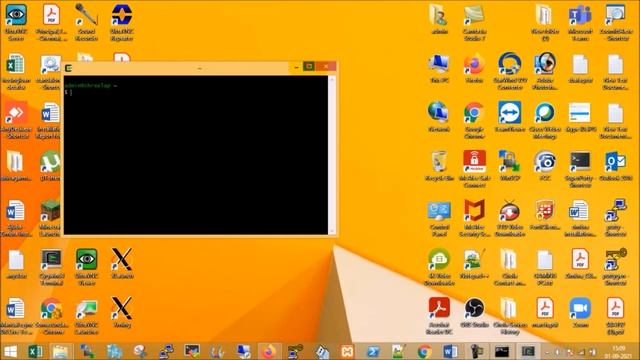
Task: Click inside the black terminal prompt area
Action: pos(196,155)
